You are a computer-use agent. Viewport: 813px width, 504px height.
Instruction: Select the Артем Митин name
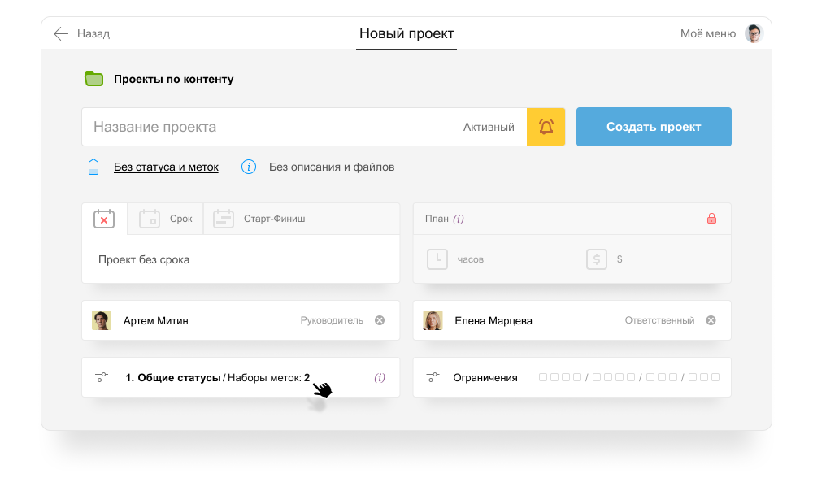point(156,321)
